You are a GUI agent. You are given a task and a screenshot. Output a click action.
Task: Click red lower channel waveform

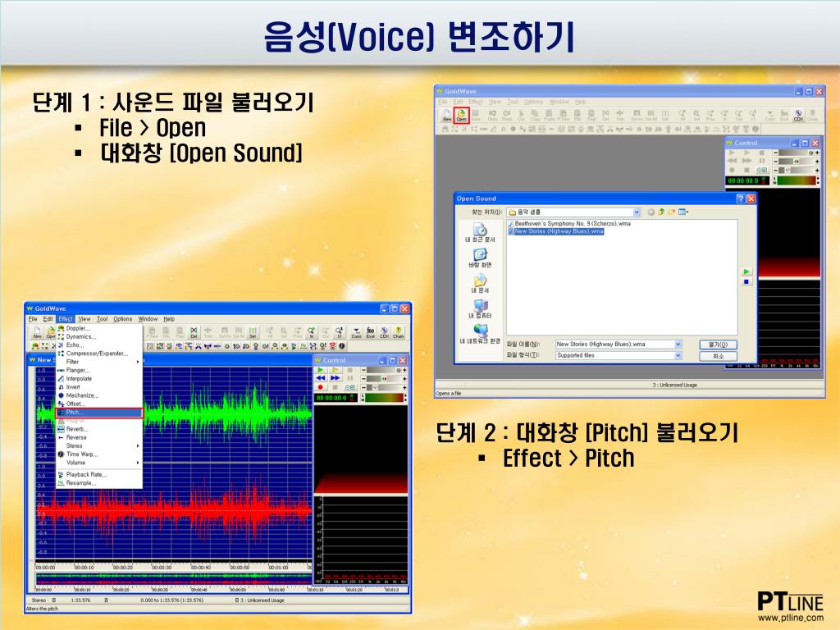[174, 510]
